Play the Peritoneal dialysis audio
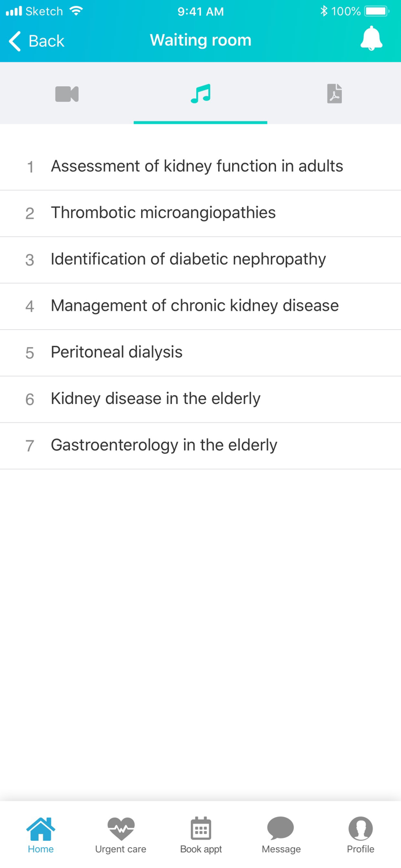The width and height of the screenshot is (401, 868). [116, 352]
